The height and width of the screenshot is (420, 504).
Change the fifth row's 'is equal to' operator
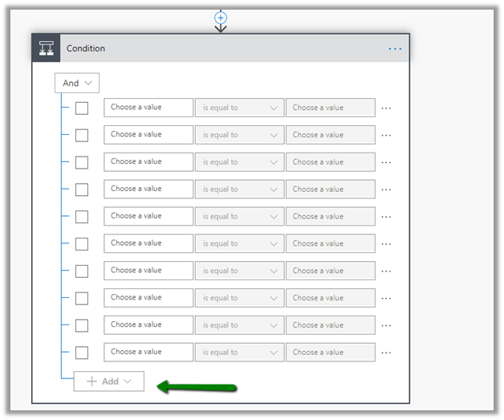[239, 217]
